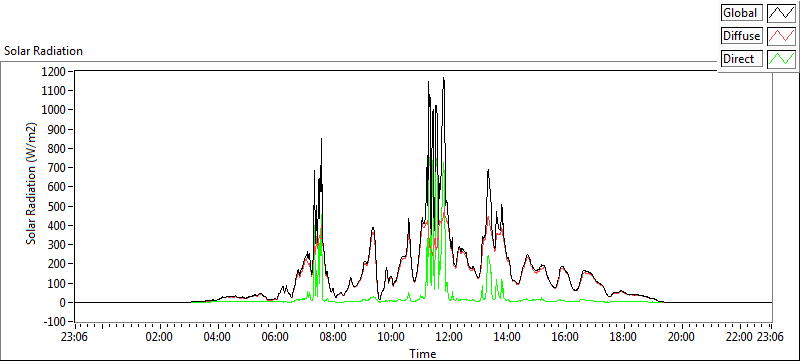Click the Diffuse legend line-style icon
Viewport: 800px width, 361px height.
782,36
